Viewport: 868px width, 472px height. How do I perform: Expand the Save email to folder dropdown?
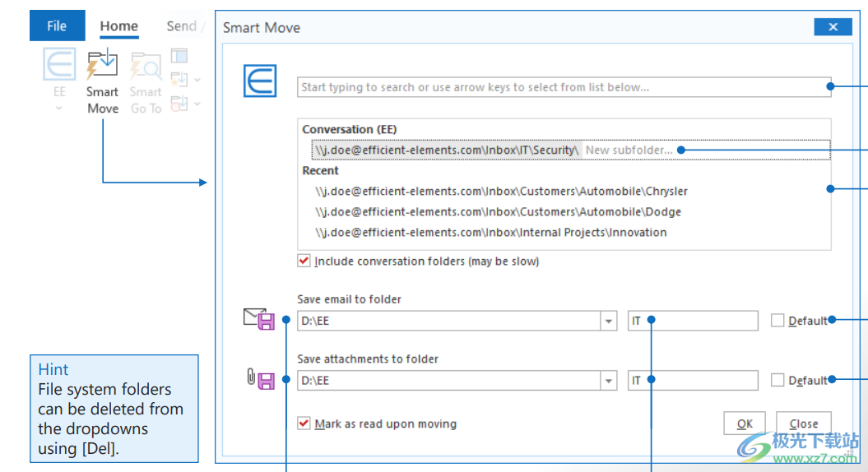pos(608,321)
